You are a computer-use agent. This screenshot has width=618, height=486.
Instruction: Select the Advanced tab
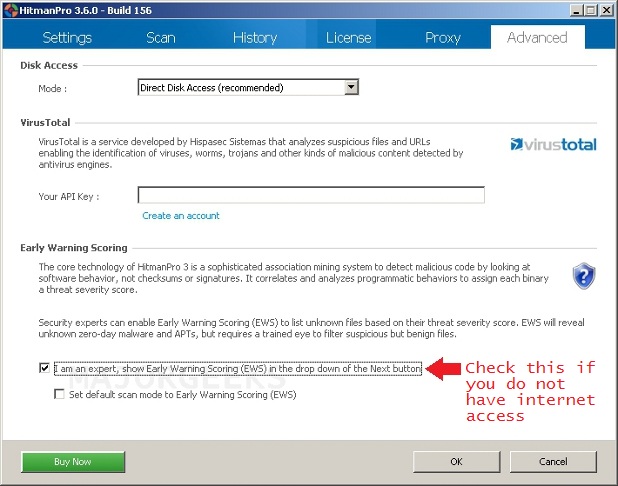coord(537,38)
